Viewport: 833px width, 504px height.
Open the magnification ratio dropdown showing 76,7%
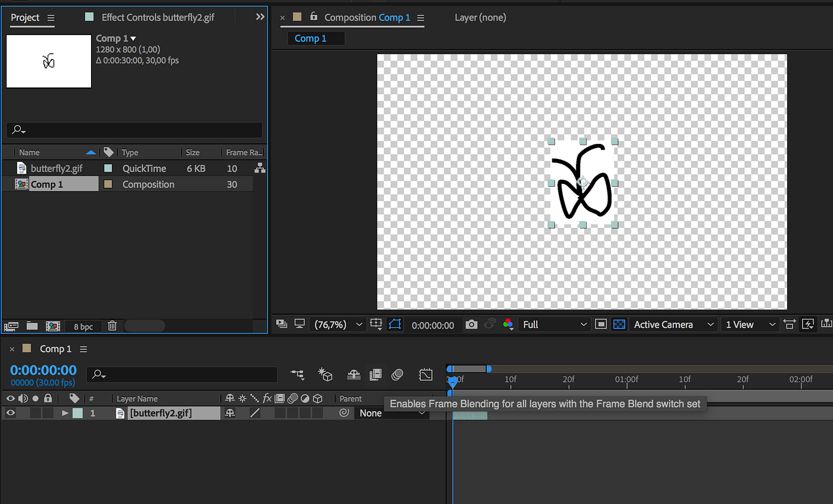338,324
